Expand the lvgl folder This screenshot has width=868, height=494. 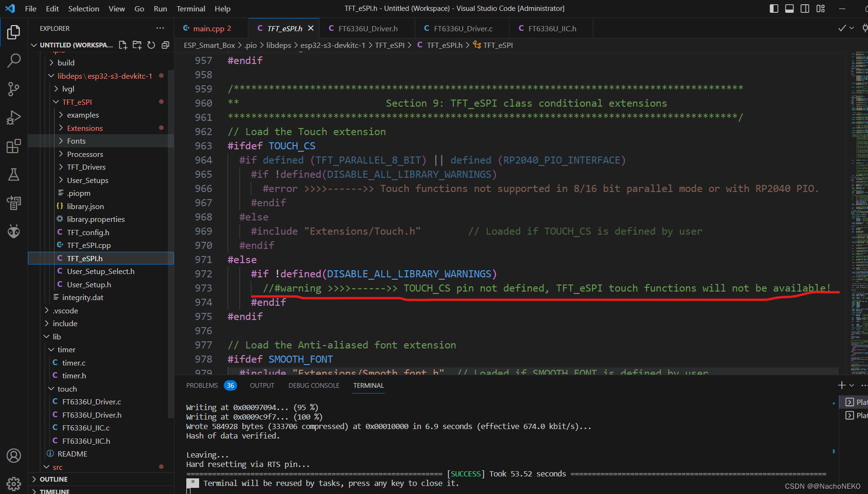pos(101,89)
